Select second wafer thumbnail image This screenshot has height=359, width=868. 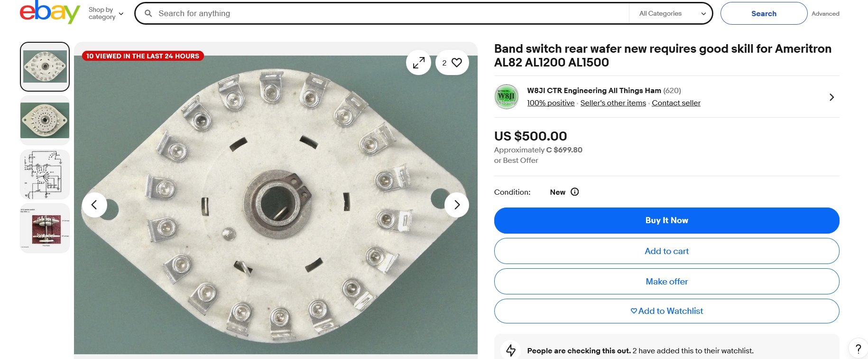pyautogui.click(x=45, y=120)
